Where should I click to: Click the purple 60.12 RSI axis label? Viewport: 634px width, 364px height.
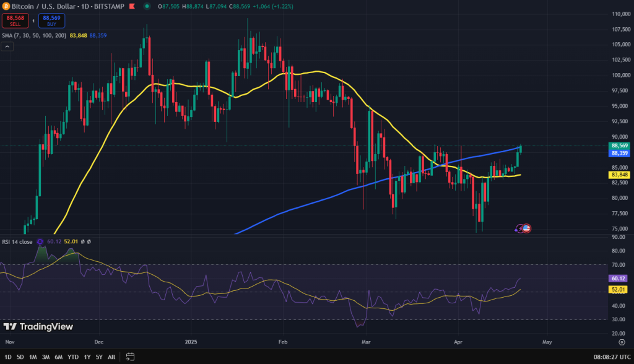click(x=619, y=278)
